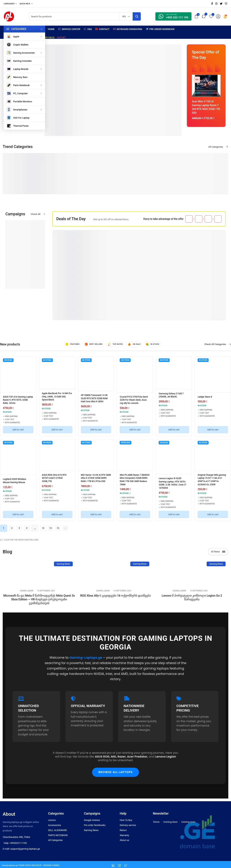Open the user account icon
231x868 pixels.
pyautogui.click(x=218, y=16)
